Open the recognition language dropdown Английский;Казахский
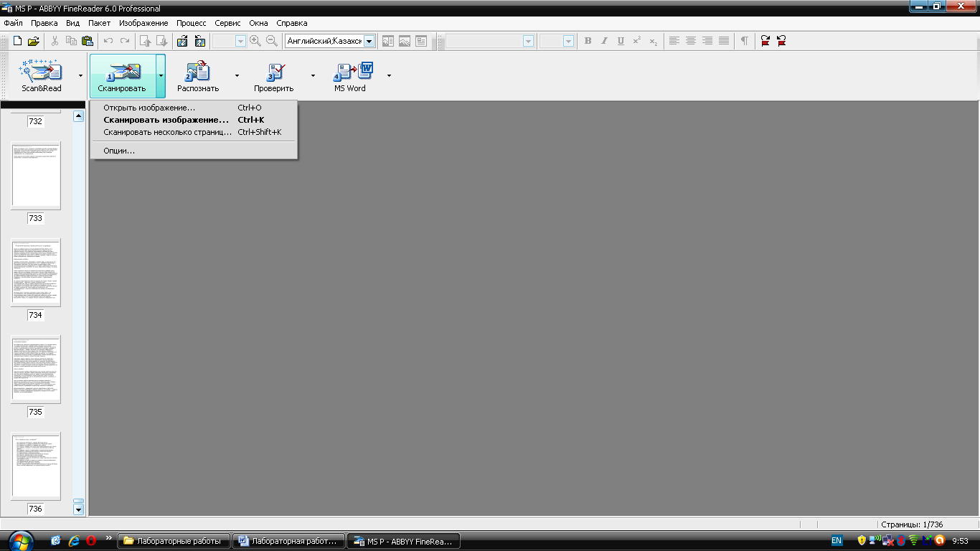 coord(369,42)
